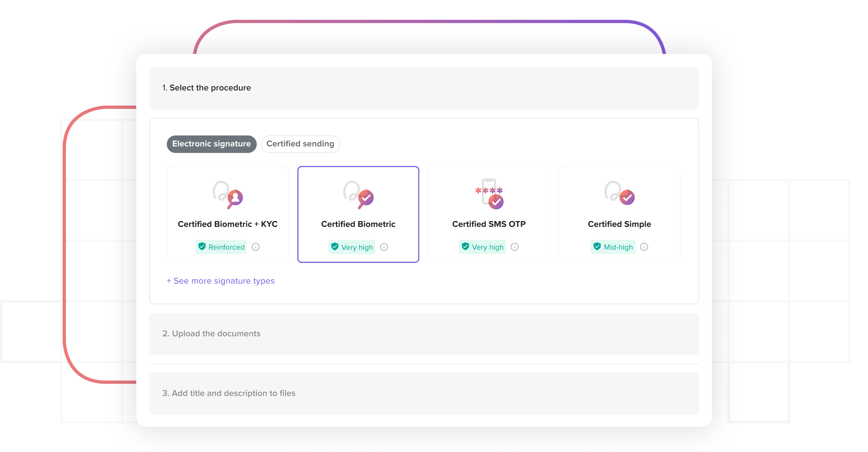Image resolution: width=868 pixels, height=452 pixels.
Task: Open info icon beside Reinforced badge
Action: 256,247
